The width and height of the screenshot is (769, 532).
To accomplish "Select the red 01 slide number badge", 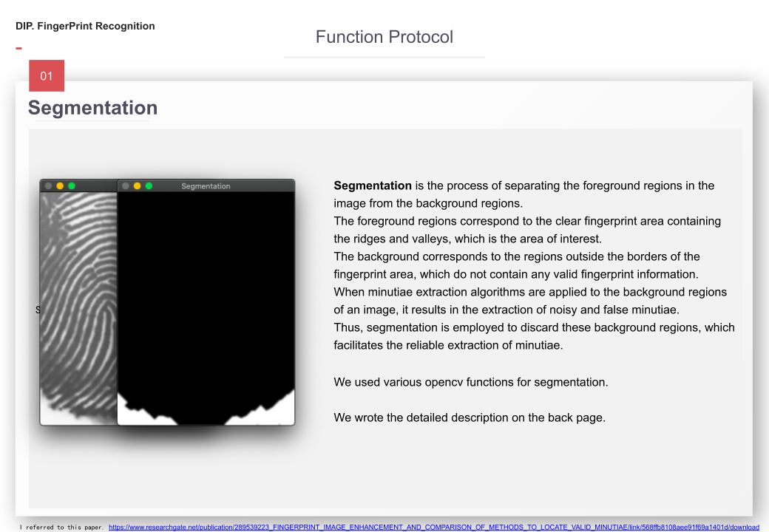I will click(46, 75).
